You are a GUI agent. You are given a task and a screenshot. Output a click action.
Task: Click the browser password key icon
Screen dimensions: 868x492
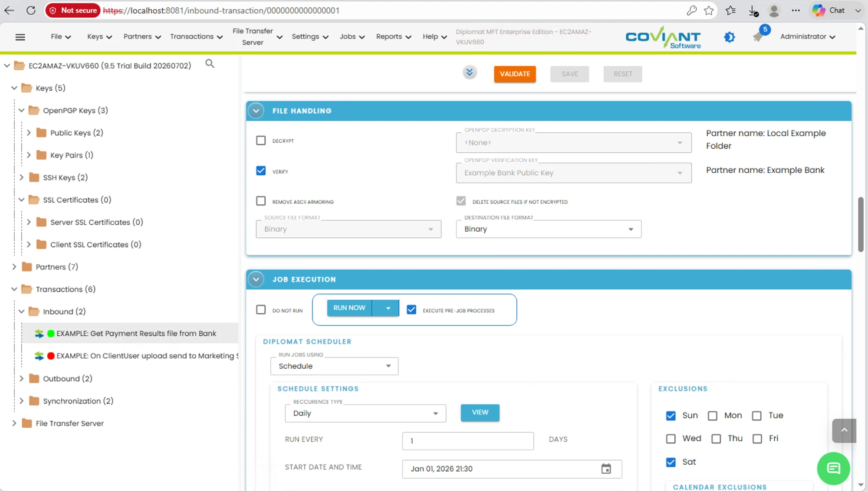click(691, 10)
